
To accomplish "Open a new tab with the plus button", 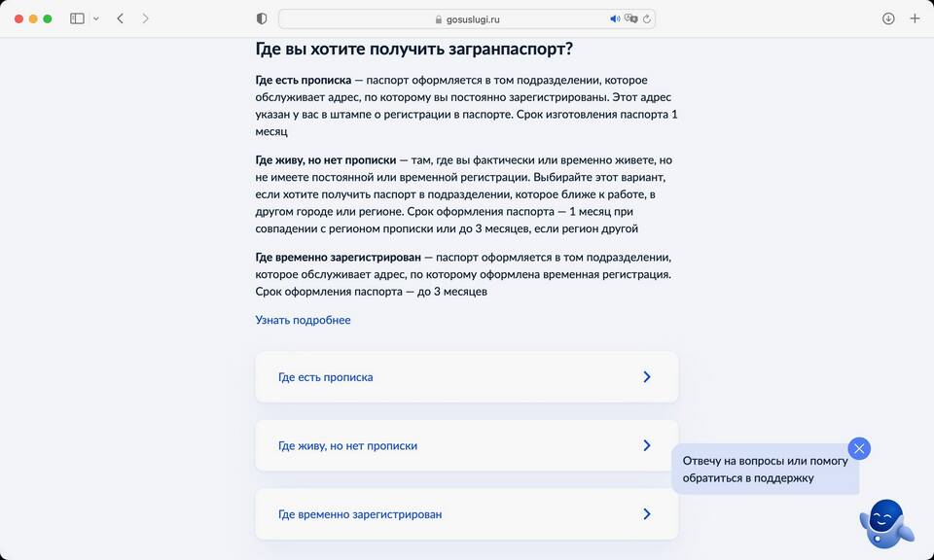I will [915, 18].
